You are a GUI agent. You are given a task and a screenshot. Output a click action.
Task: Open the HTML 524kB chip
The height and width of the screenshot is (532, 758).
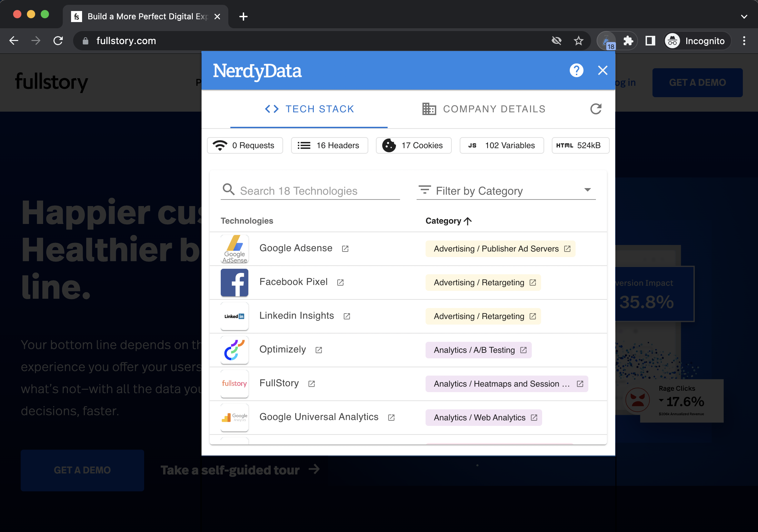(x=580, y=145)
